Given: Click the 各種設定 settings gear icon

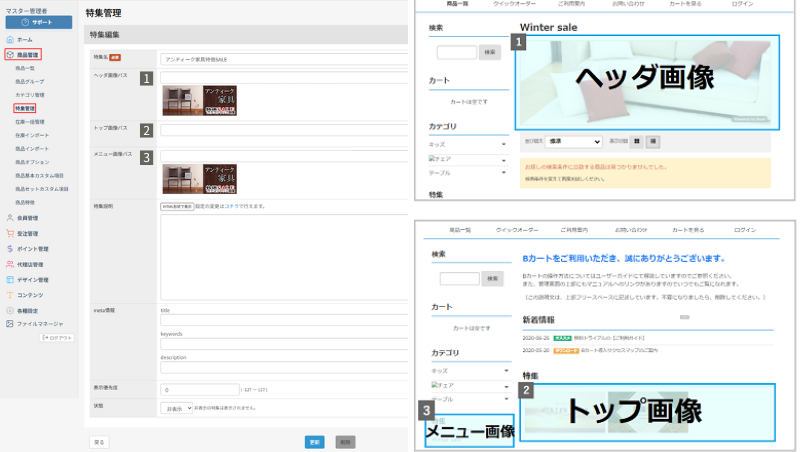Looking at the screenshot, I should pyautogui.click(x=9, y=310).
